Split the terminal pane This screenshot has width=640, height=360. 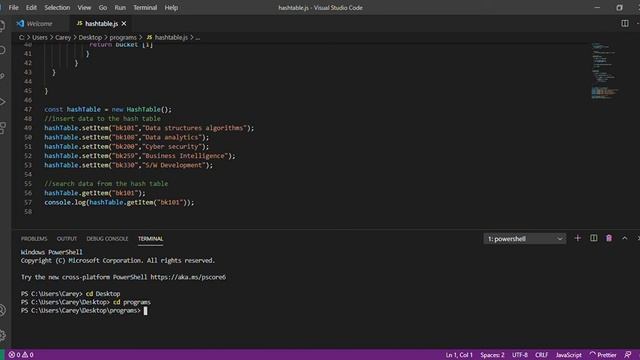(593, 238)
